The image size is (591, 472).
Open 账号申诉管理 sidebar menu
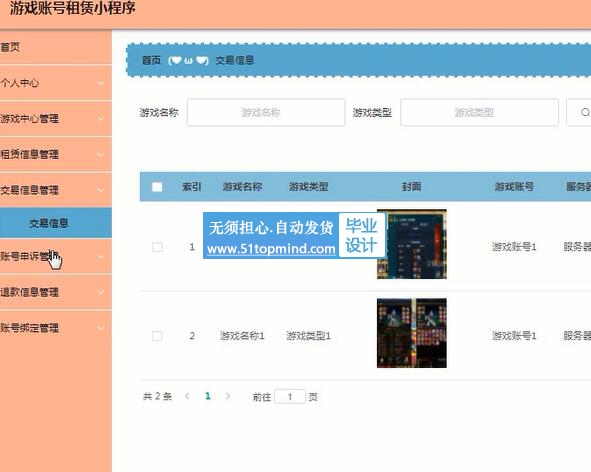click(56, 256)
